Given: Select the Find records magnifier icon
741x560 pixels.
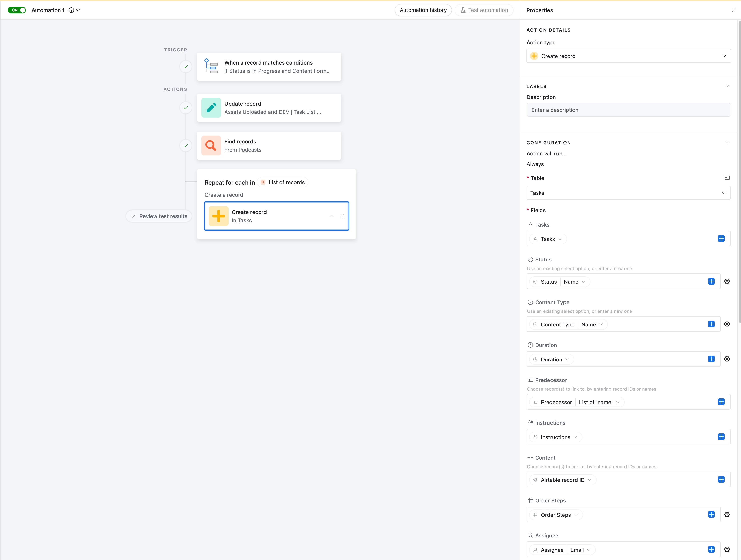Looking at the screenshot, I should [211, 145].
